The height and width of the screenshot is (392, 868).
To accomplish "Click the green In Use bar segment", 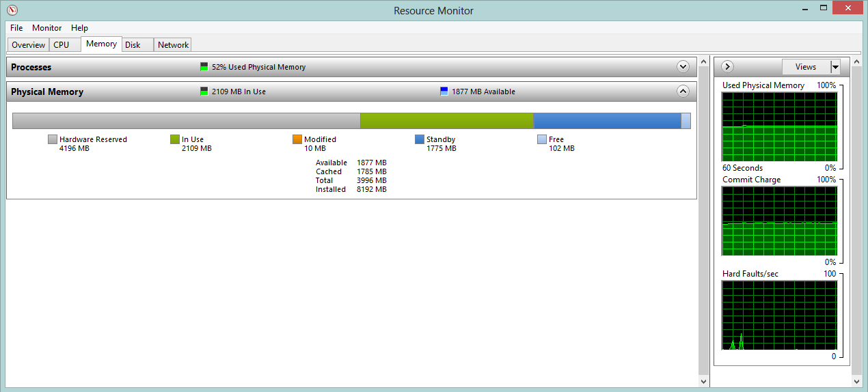I will 446,121.
